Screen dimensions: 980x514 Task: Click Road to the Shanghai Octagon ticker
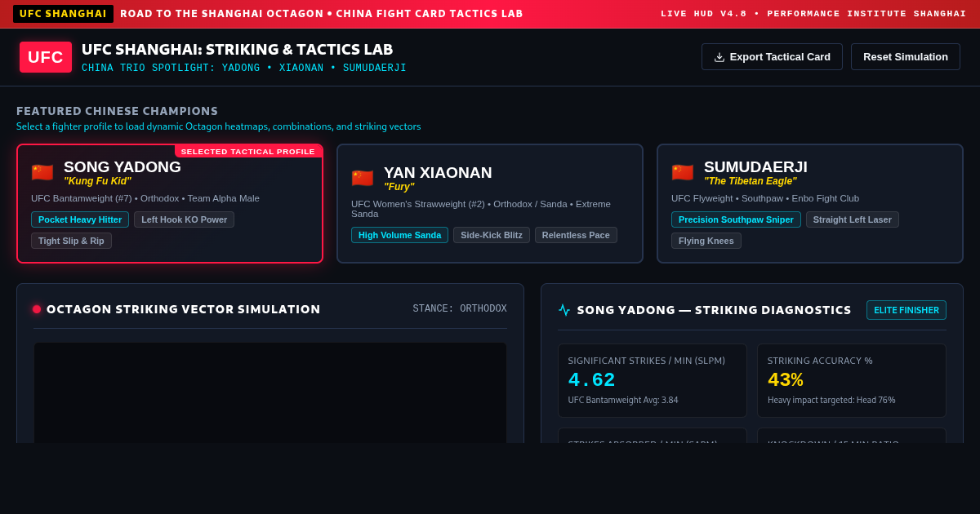(x=322, y=14)
